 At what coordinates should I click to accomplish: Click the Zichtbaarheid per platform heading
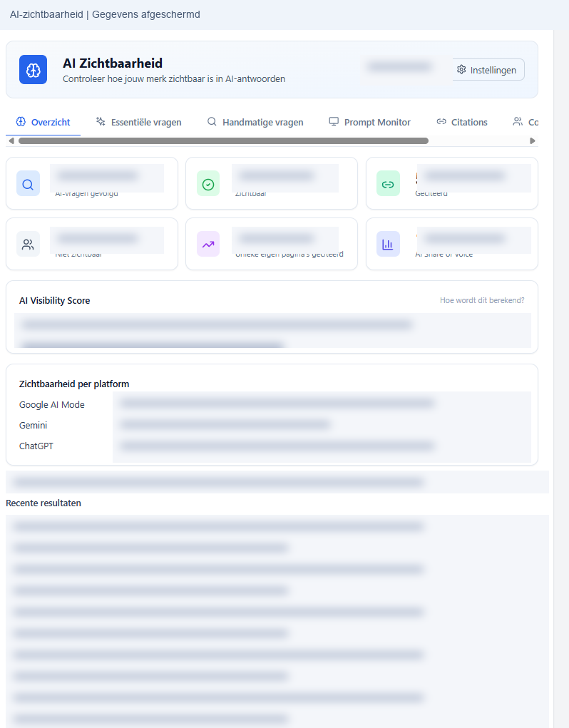point(73,384)
